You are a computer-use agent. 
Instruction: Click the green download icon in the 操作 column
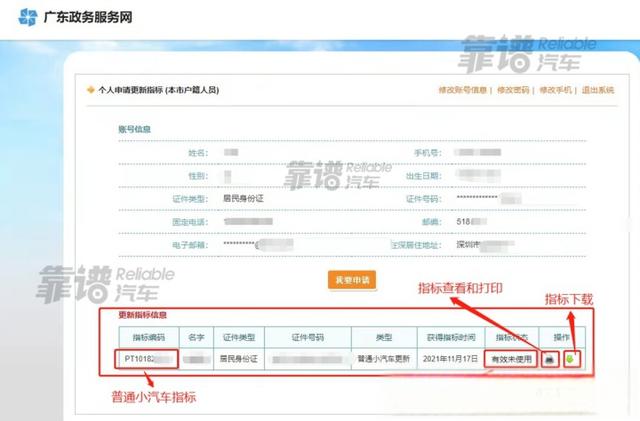[571, 359]
